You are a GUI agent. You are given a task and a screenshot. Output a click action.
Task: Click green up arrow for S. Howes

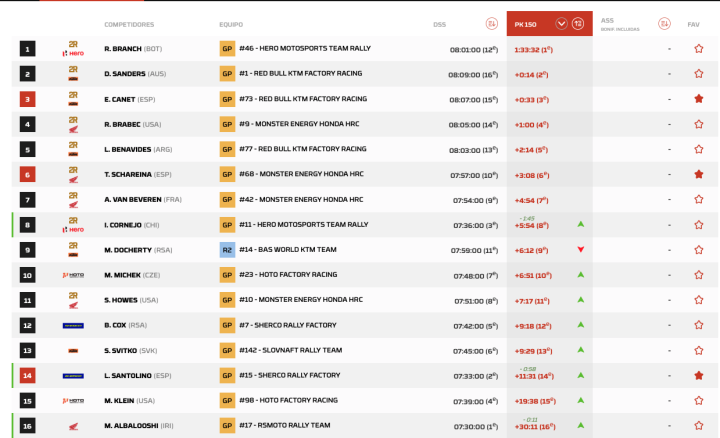coord(581,300)
